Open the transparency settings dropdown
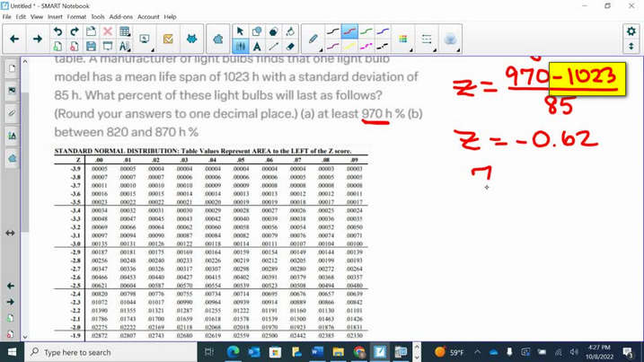This screenshot has height=362, width=644. coord(451,40)
